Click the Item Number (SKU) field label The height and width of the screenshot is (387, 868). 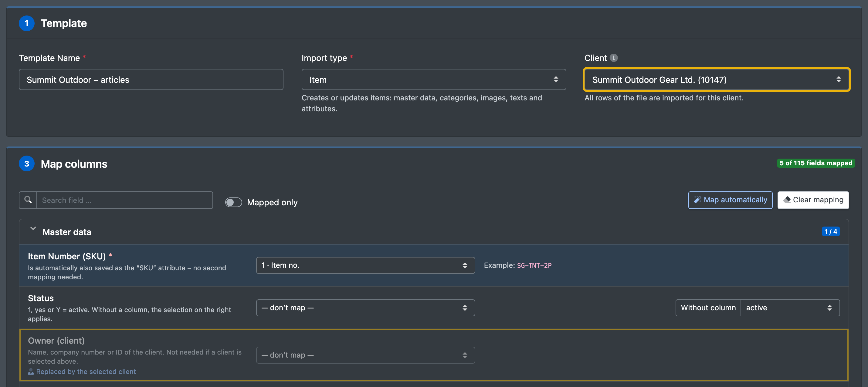[x=67, y=256]
